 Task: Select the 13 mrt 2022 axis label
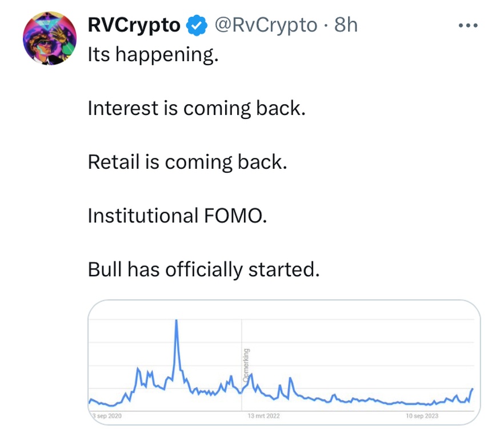pos(263,416)
